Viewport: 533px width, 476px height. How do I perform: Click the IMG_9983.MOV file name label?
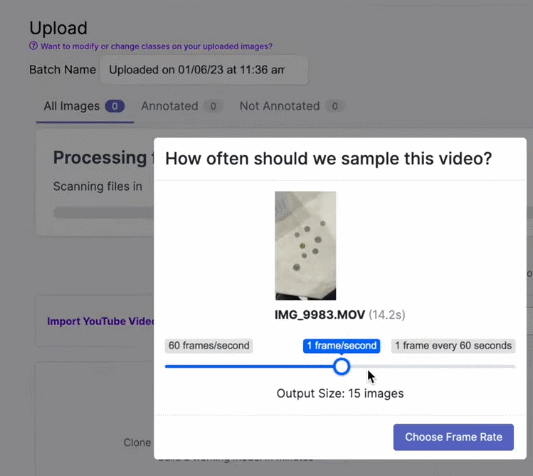pyautogui.click(x=320, y=315)
